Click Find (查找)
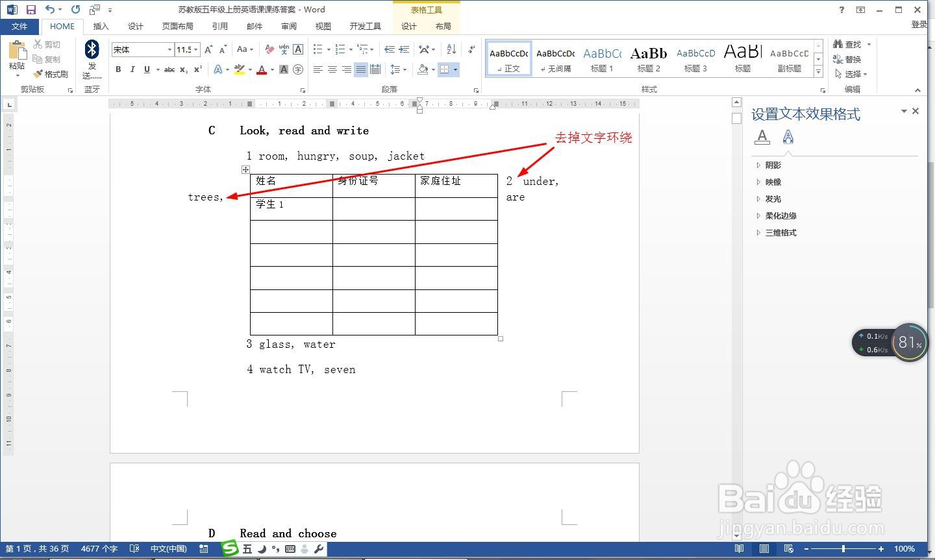The width and height of the screenshot is (935, 560). (x=848, y=44)
